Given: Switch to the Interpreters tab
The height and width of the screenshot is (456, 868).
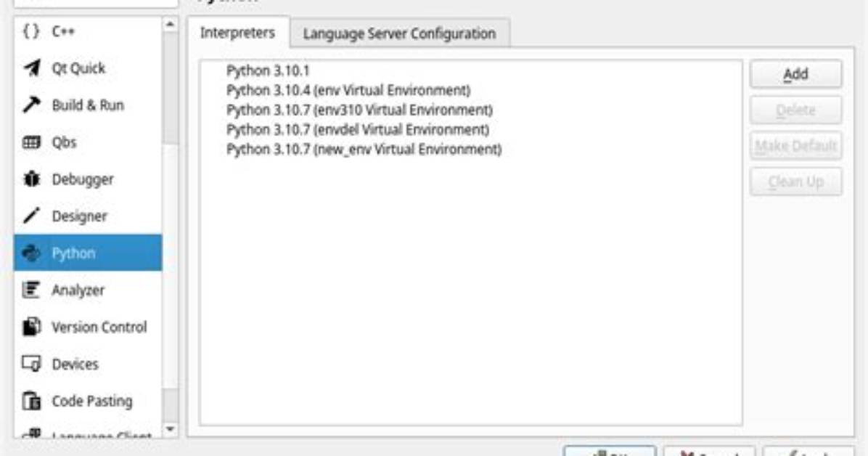Looking at the screenshot, I should (237, 33).
